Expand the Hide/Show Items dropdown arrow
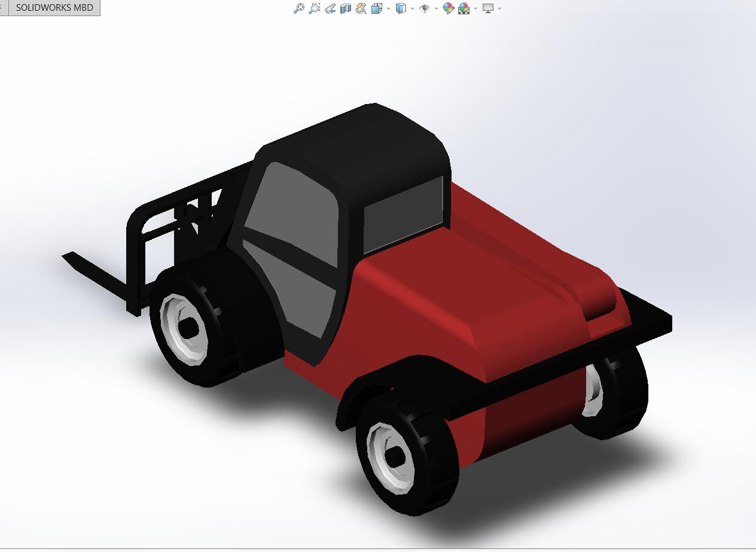 pyautogui.click(x=436, y=8)
